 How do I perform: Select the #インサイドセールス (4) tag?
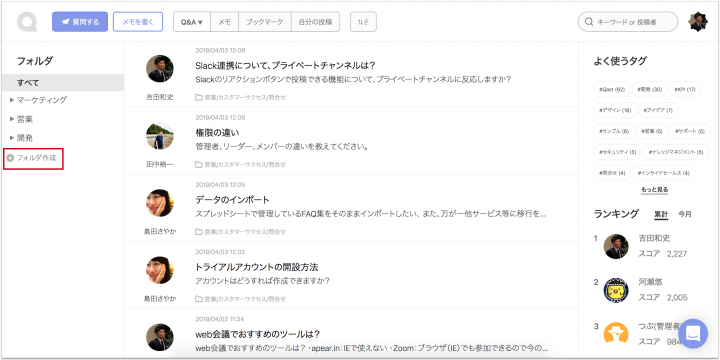(x=664, y=173)
